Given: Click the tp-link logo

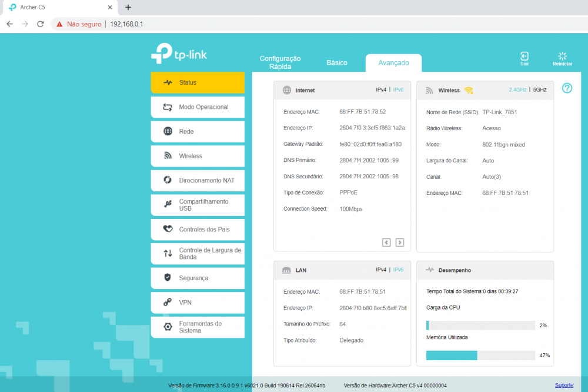Looking at the screenshot, I should (x=179, y=54).
